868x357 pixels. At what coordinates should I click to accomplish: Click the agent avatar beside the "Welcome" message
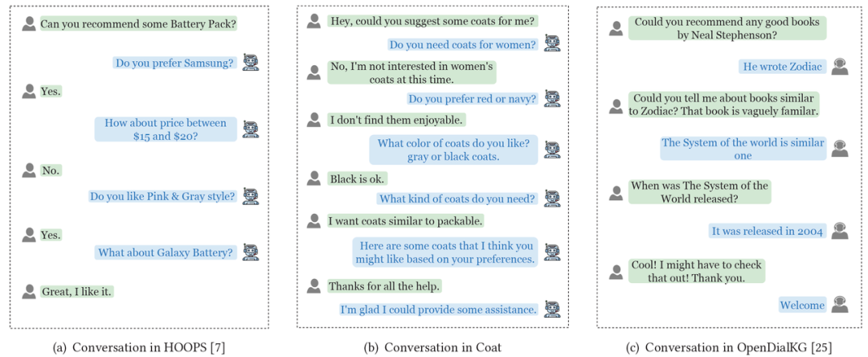(840, 305)
